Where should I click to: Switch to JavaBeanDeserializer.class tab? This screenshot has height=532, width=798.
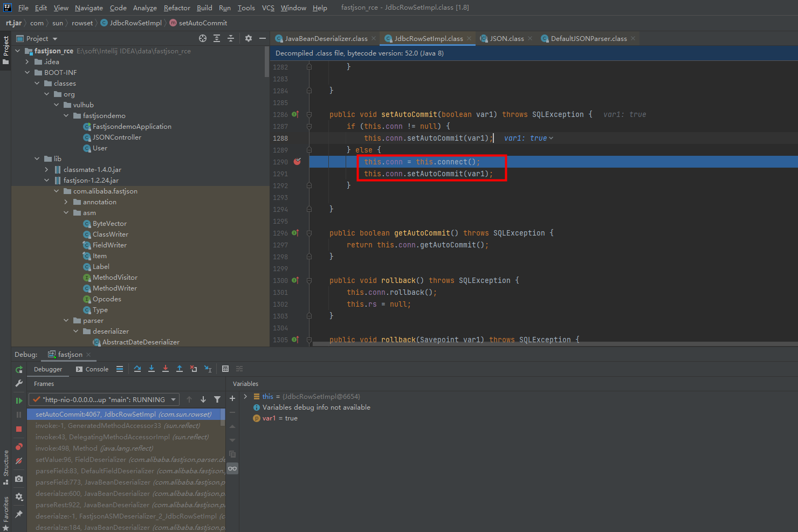[x=326, y=39]
